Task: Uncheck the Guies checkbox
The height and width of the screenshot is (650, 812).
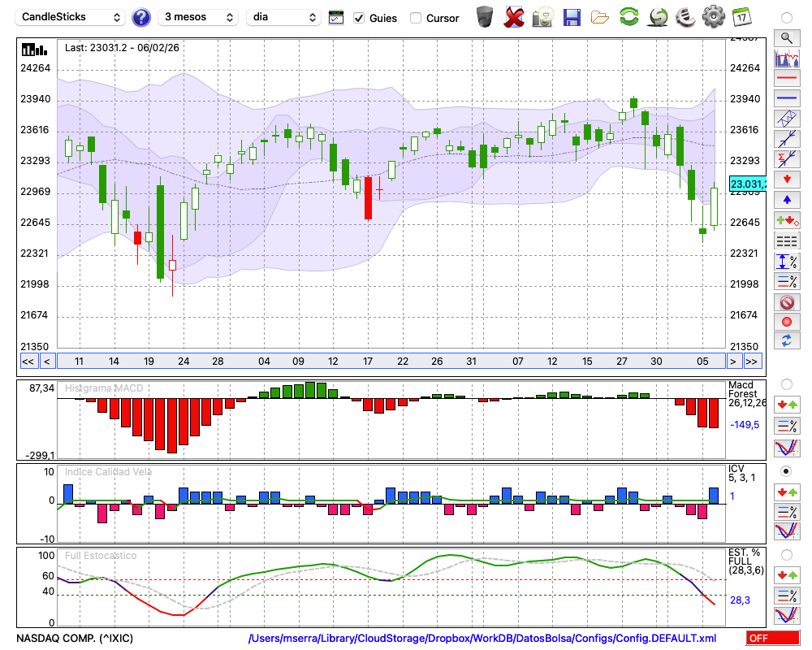Action: pyautogui.click(x=359, y=18)
